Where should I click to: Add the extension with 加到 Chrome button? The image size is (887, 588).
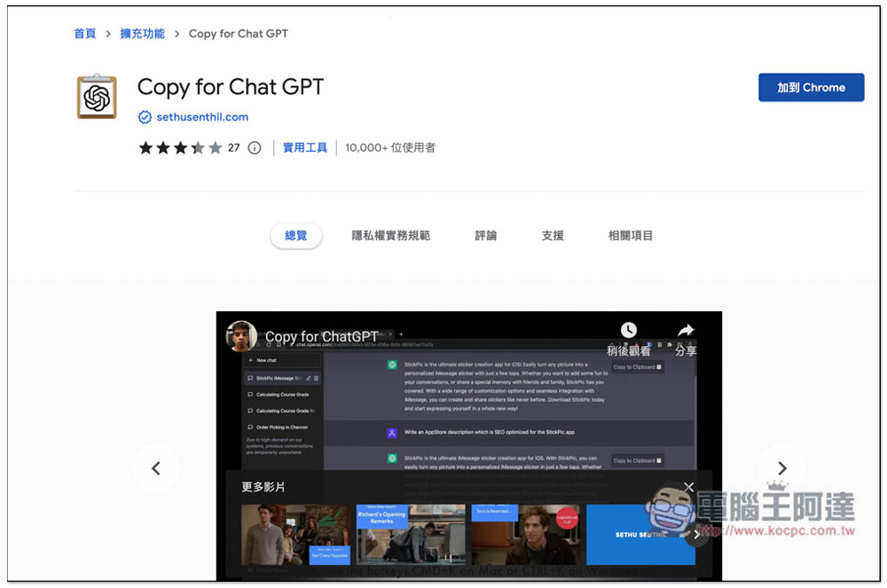[812, 88]
